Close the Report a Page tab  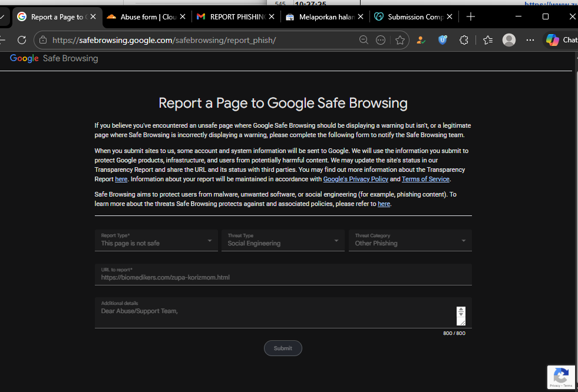tap(93, 16)
